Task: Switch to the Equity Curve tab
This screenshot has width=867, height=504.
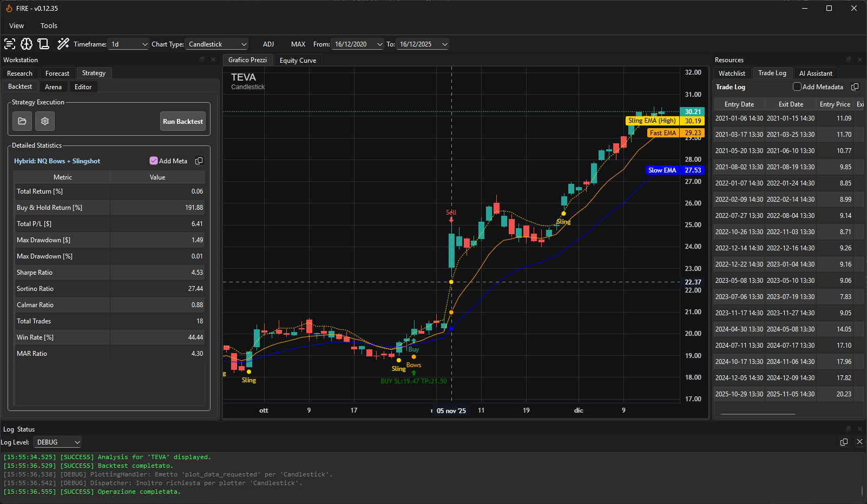Action: pos(298,61)
